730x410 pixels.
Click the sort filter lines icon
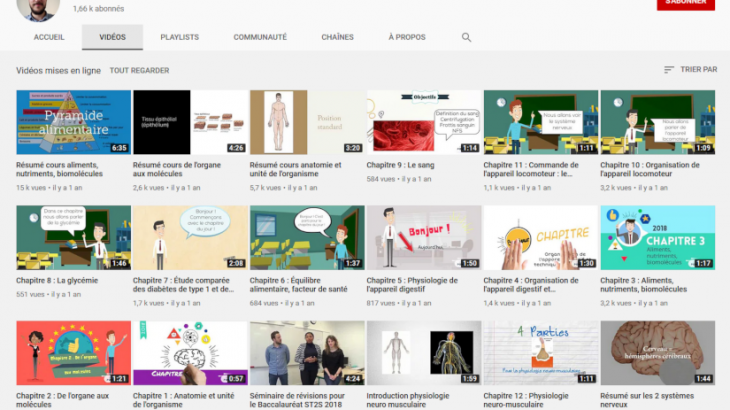[669, 70]
